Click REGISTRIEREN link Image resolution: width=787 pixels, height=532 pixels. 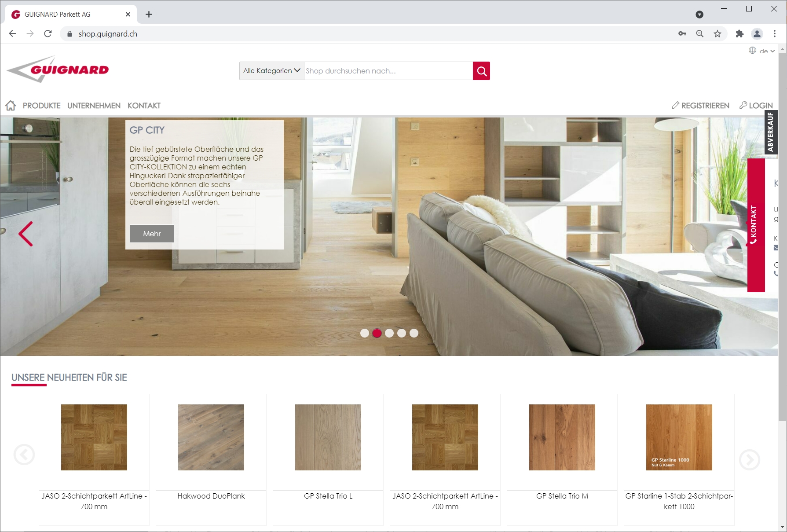[x=700, y=106]
